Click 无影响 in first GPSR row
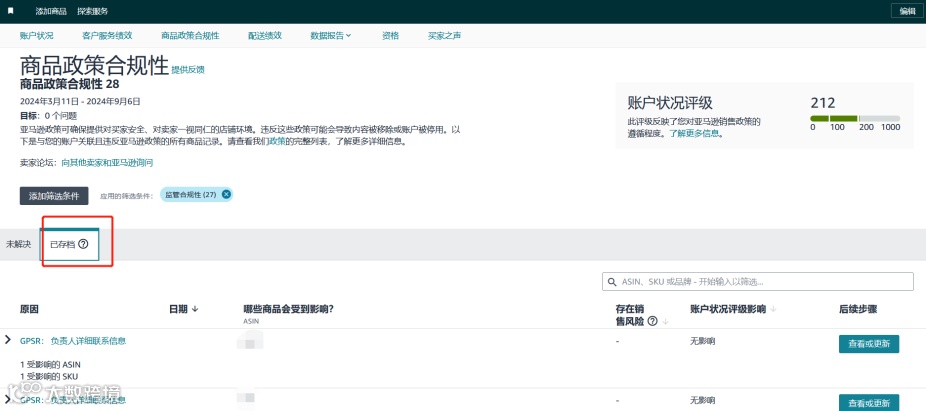This screenshot has width=926, height=411. pos(702,341)
